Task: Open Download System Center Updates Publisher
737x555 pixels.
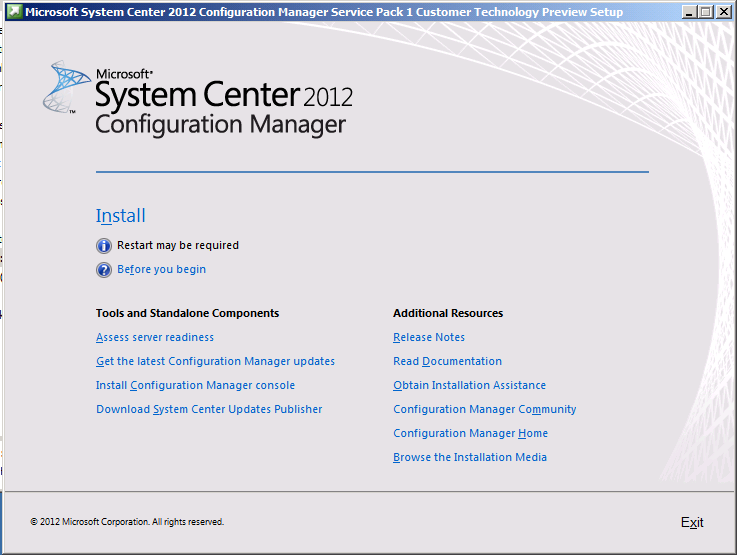Action: (x=209, y=409)
